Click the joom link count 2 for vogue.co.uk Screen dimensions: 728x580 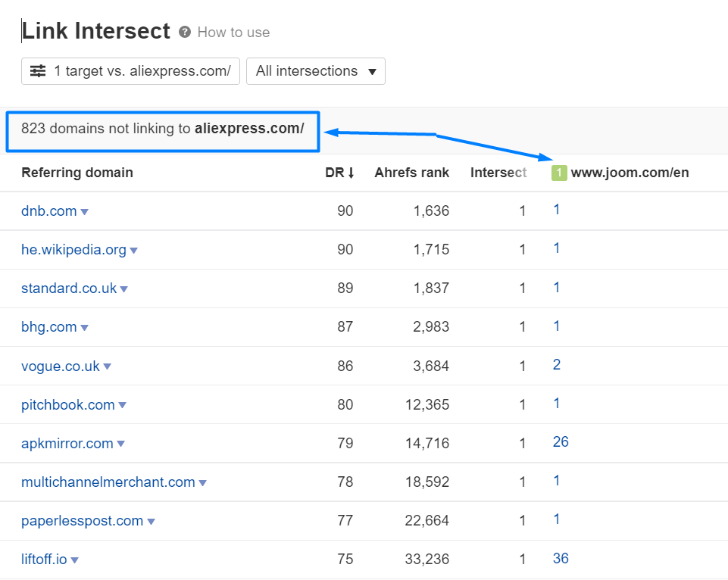tap(557, 365)
